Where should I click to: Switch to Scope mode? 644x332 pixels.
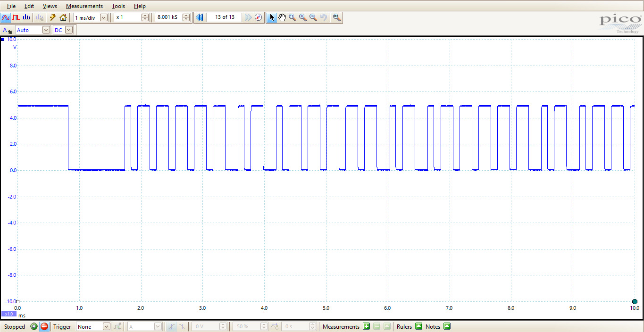pyautogui.click(x=6, y=17)
